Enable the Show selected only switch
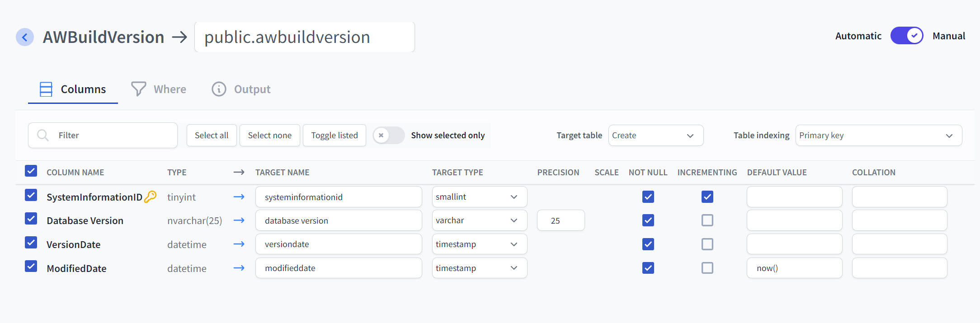Screen dimensions: 980x323 click(388, 136)
